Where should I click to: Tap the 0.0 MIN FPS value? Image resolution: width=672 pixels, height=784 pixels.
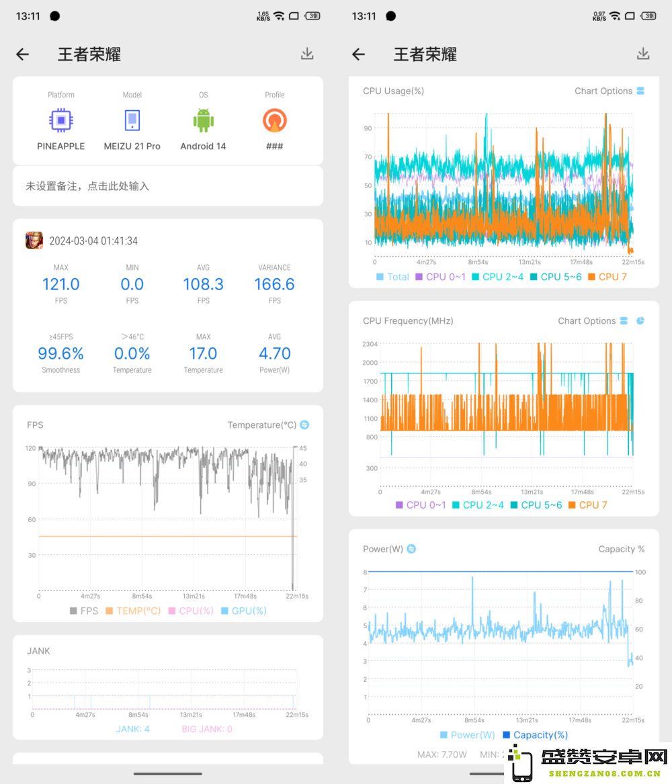pos(132,284)
